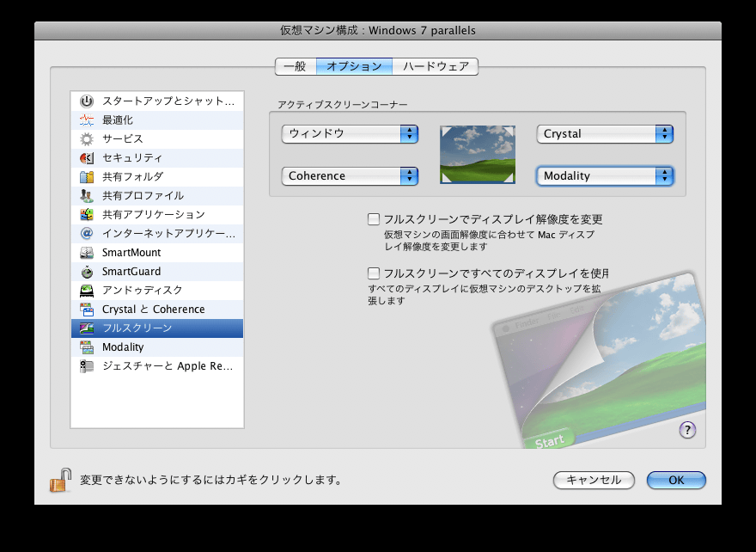Open the ウィンドウ corner dropdown
The image size is (756, 552).
point(350,133)
